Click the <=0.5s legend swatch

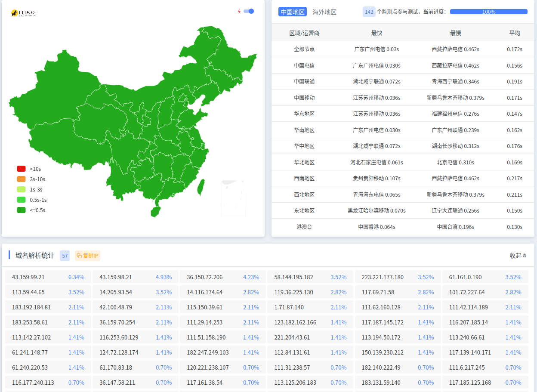(x=22, y=210)
